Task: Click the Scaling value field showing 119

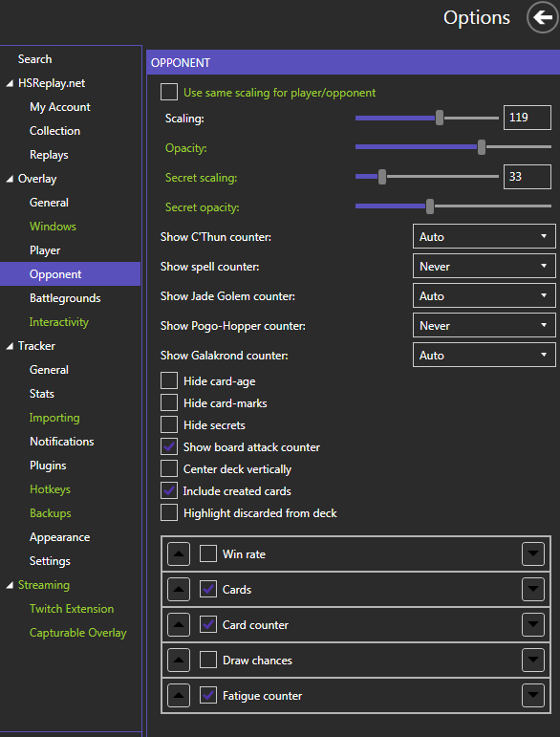Action: [528, 118]
